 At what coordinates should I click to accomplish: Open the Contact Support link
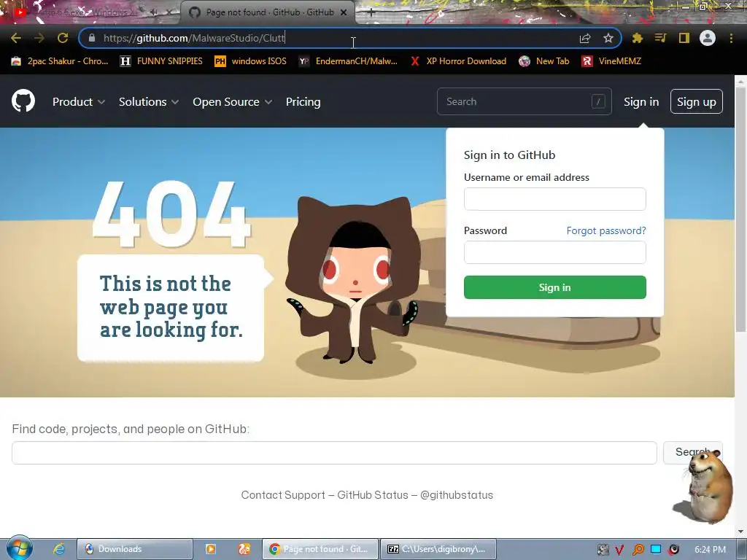click(283, 495)
